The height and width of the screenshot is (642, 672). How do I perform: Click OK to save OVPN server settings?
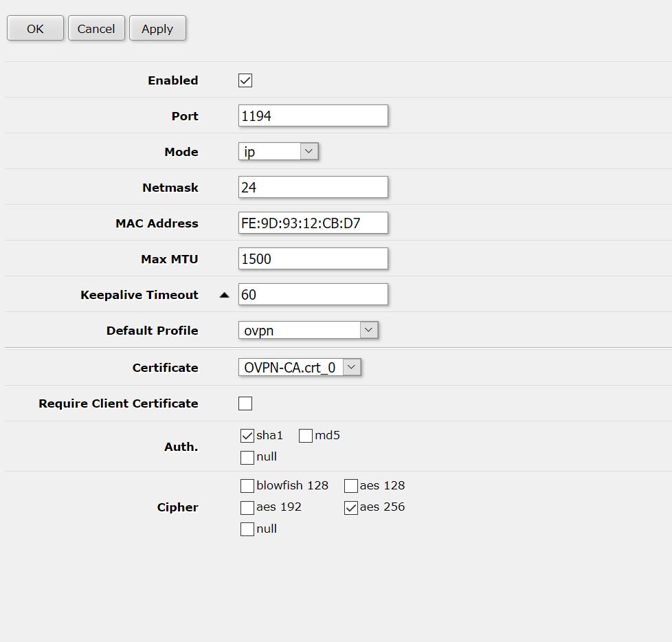click(34, 28)
